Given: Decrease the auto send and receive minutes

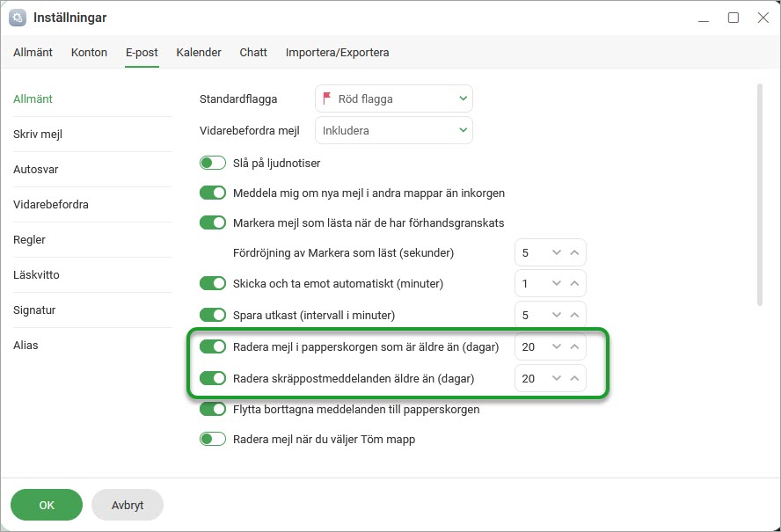Looking at the screenshot, I should (556, 284).
